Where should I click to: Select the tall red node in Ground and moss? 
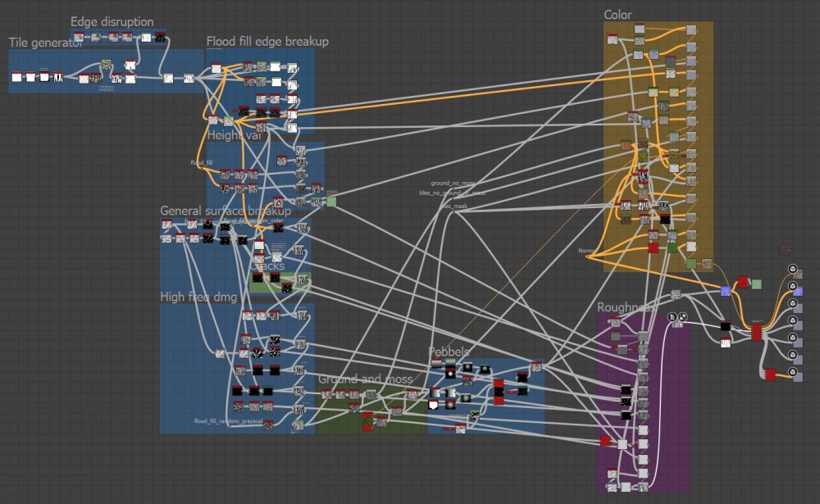(x=367, y=421)
